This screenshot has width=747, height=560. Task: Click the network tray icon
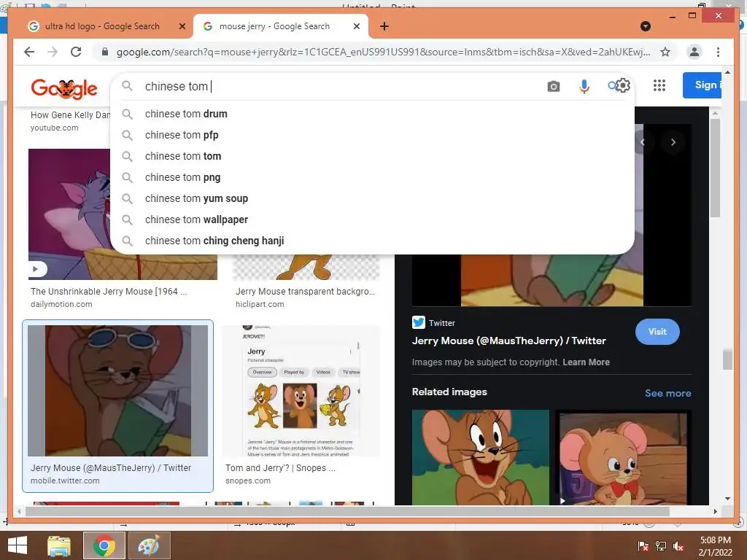click(x=661, y=546)
